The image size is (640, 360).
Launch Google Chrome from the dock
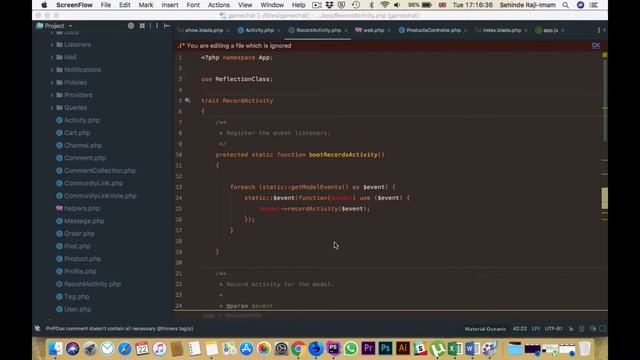tap(298, 349)
